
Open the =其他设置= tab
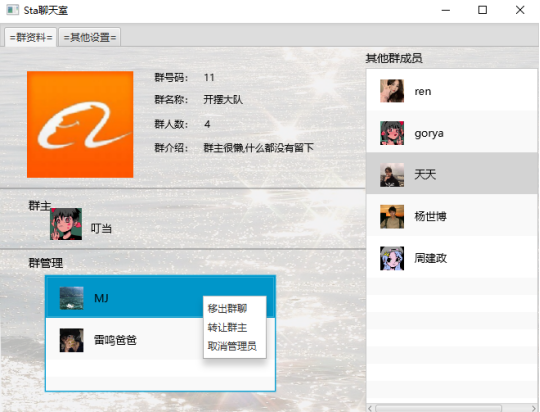[90, 37]
